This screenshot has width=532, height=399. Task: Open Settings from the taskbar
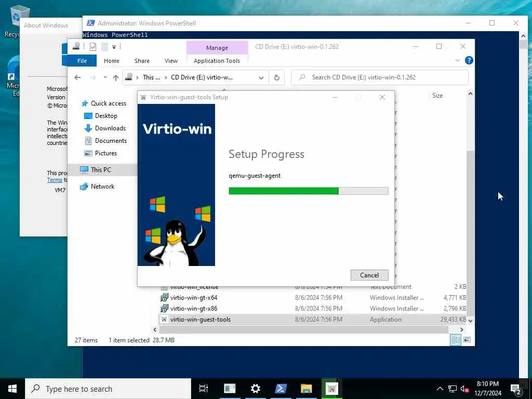tap(255, 389)
